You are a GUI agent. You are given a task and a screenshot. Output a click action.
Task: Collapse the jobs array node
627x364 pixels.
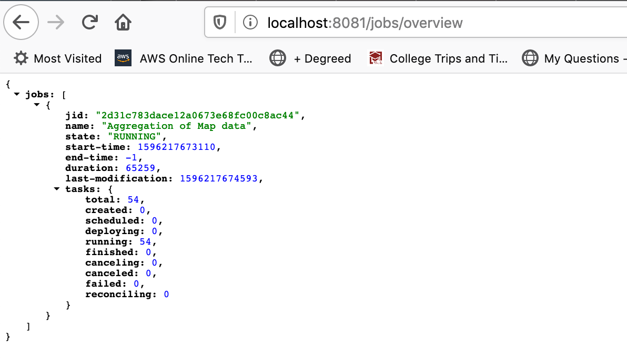17,94
